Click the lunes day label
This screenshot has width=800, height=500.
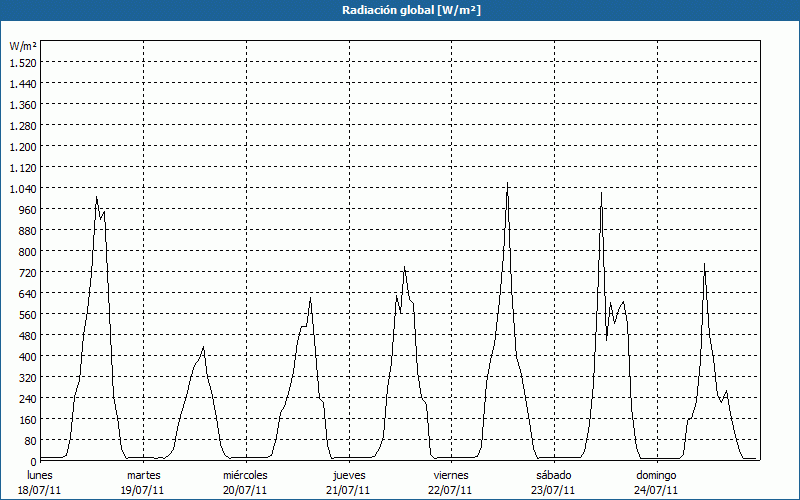(x=40, y=475)
